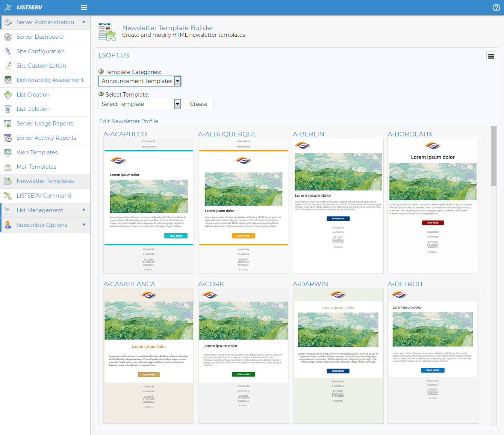
Task: Click the template gallery vertical scrollbar
Action: click(493, 156)
